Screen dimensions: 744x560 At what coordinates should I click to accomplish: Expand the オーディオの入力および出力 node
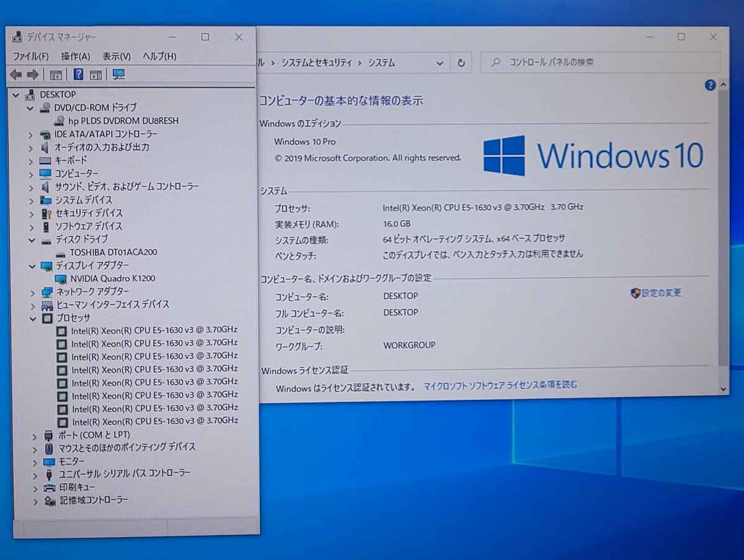pos(30,148)
